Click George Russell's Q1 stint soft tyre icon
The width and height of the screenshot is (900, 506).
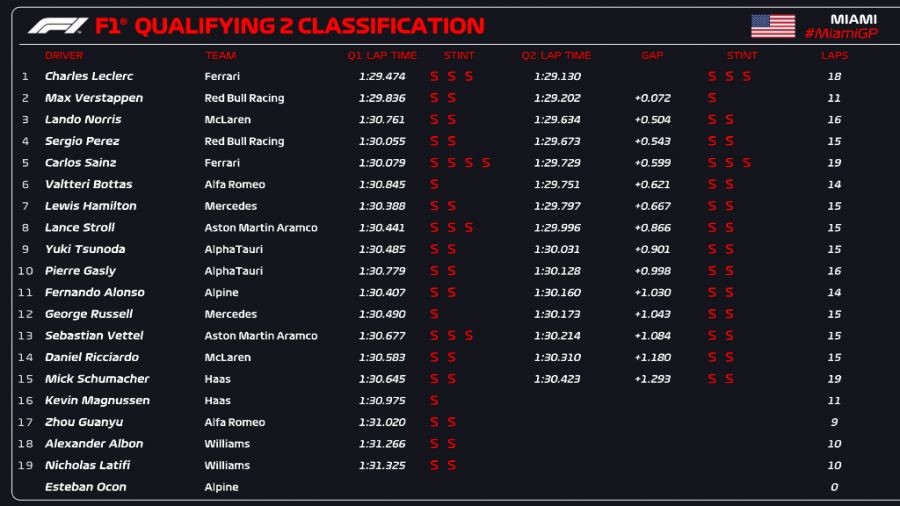(434, 314)
